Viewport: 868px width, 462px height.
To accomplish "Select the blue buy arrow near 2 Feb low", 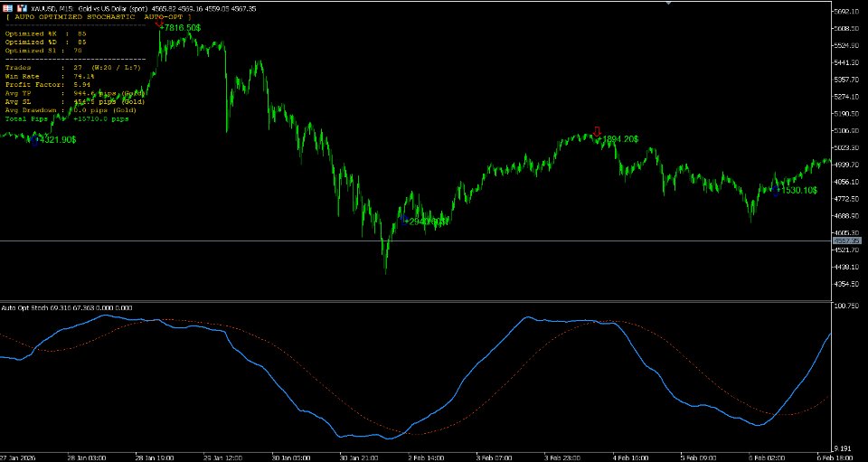I will [403, 219].
